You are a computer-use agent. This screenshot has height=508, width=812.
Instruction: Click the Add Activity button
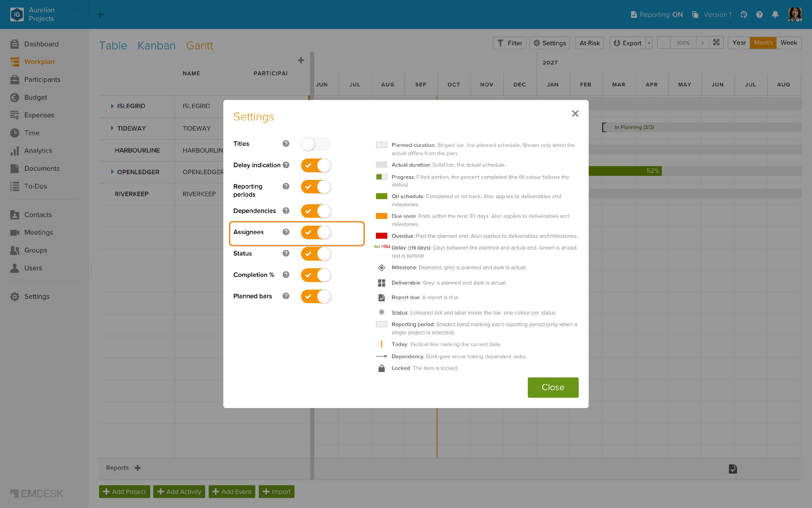[x=179, y=491]
